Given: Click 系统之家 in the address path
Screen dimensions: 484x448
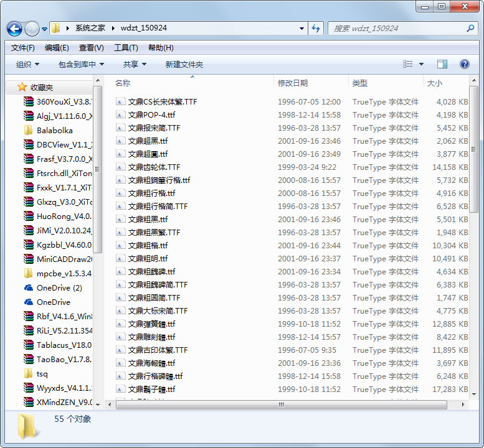Looking at the screenshot, I should (90, 28).
